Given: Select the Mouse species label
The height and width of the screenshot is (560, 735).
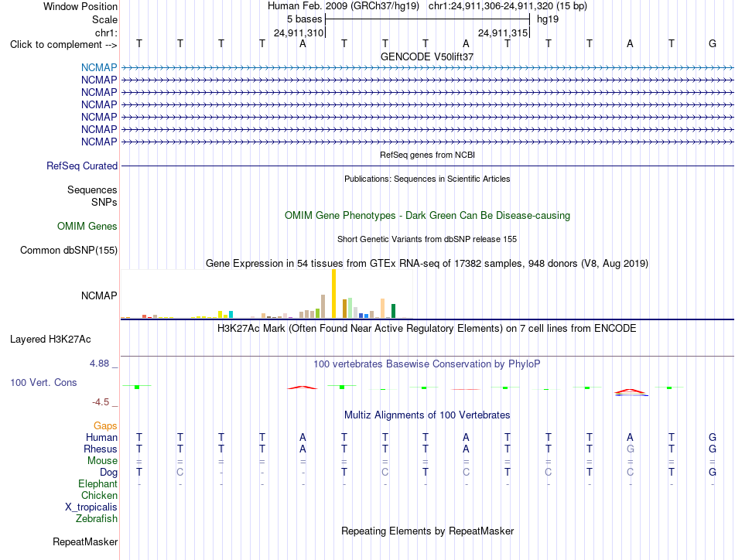Looking at the screenshot, I should click(102, 461).
